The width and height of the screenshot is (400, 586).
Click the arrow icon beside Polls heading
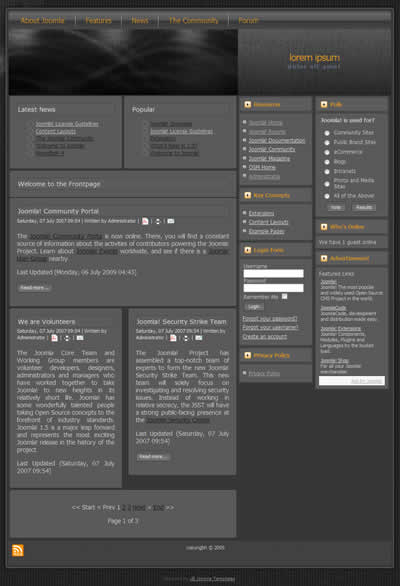click(324, 104)
